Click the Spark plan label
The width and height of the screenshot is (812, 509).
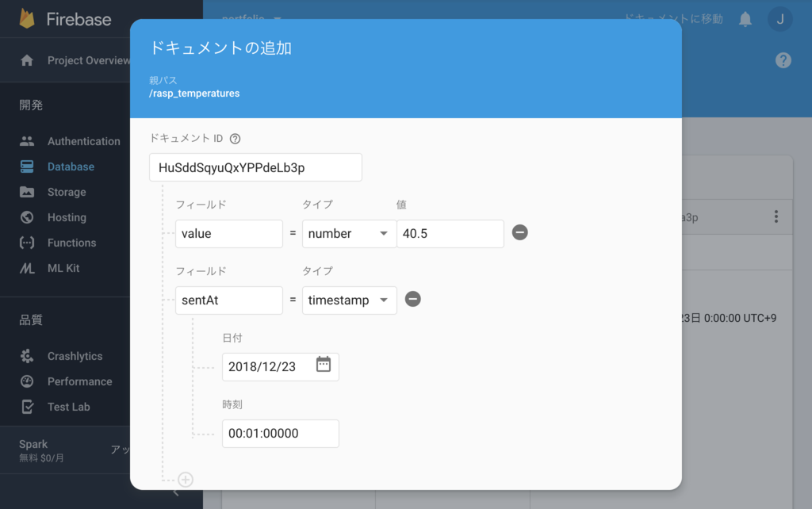[33, 444]
